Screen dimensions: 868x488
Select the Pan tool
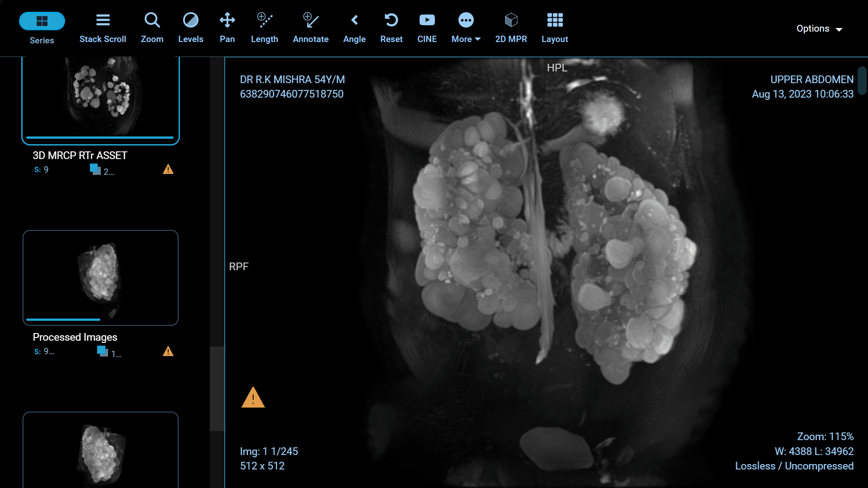[227, 27]
